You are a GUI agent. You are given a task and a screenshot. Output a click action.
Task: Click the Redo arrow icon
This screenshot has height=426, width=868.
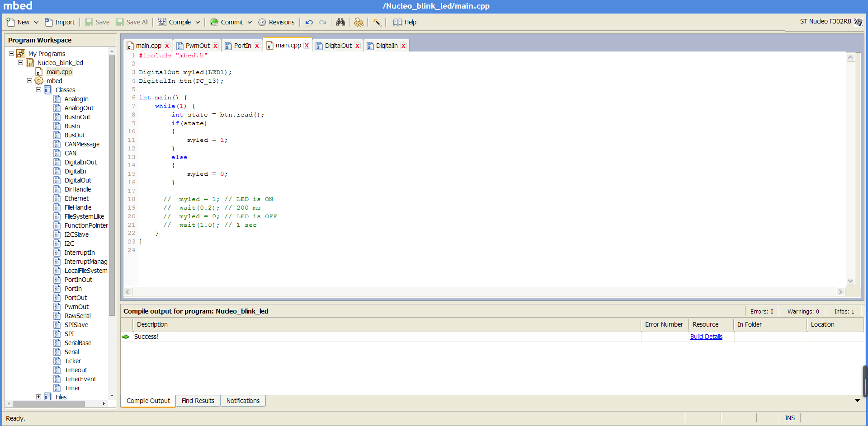coord(323,22)
